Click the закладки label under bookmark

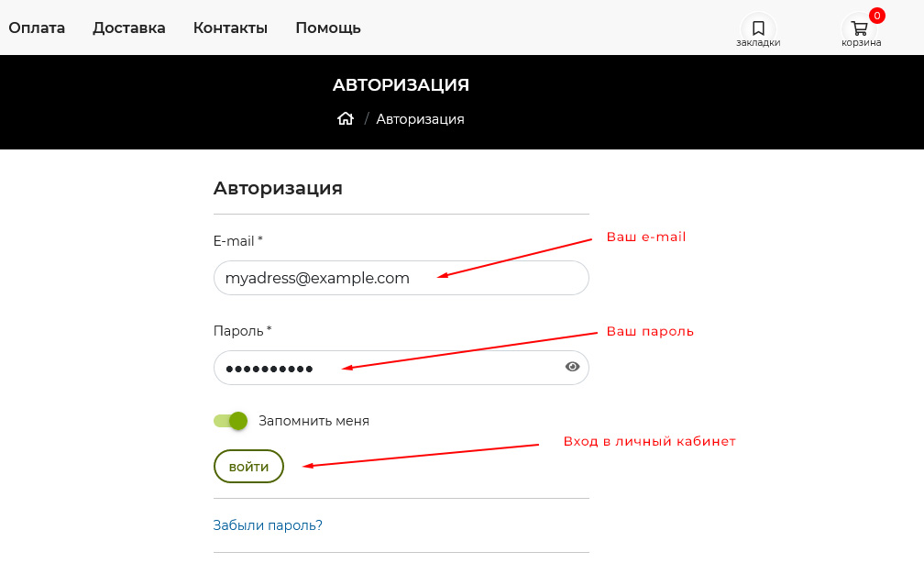pos(758,43)
